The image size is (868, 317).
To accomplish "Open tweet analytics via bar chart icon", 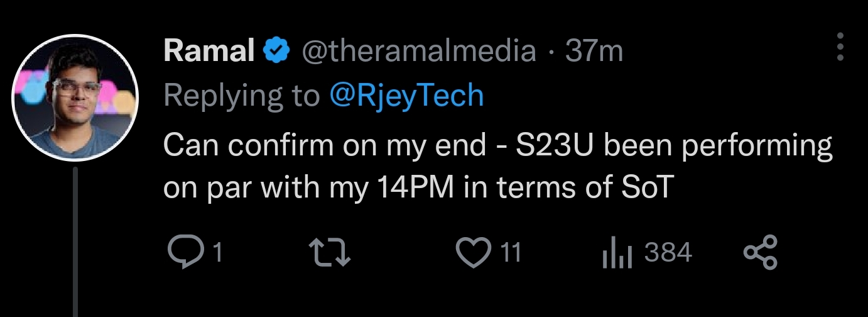I will point(616,253).
